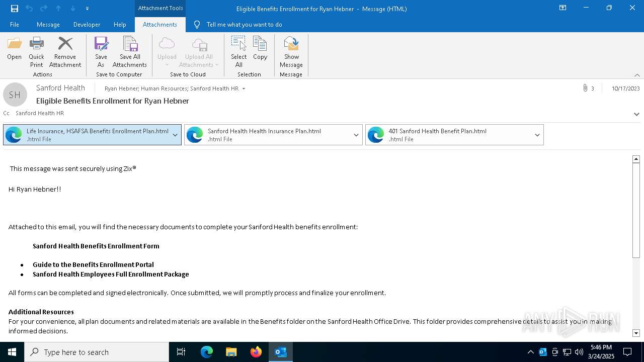This screenshot has height=362, width=644.
Task: Select the Attachments tab
Action: point(160,25)
